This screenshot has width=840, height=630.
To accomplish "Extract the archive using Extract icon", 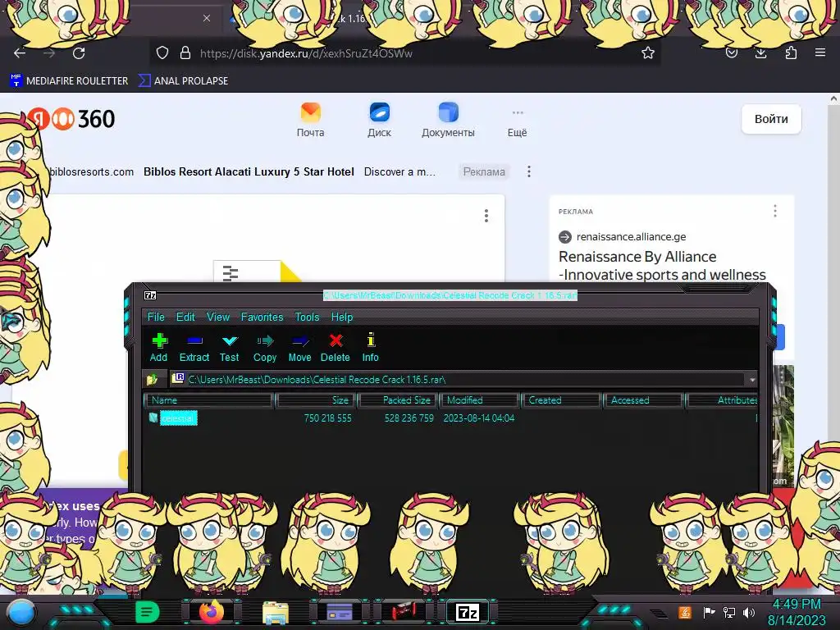I will [194, 348].
